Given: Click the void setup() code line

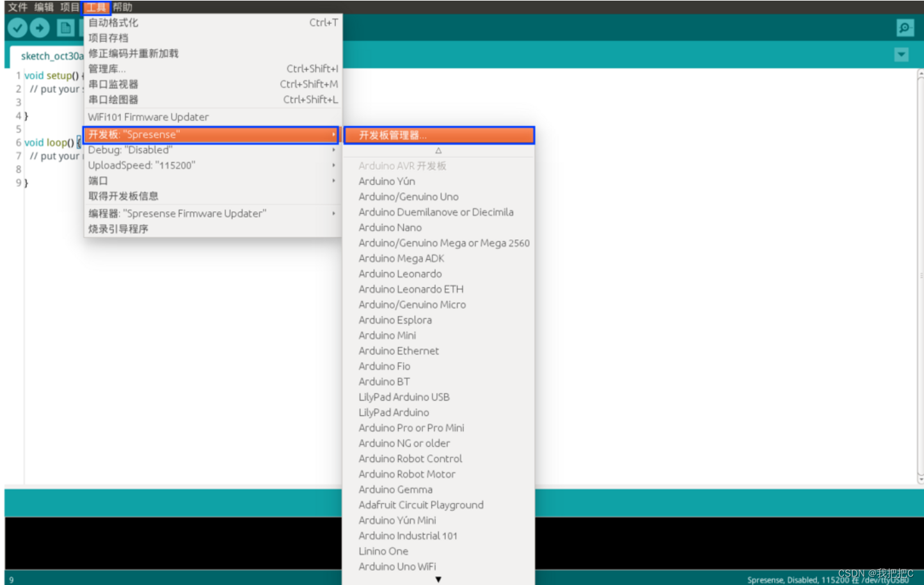Looking at the screenshot, I should [x=54, y=76].
